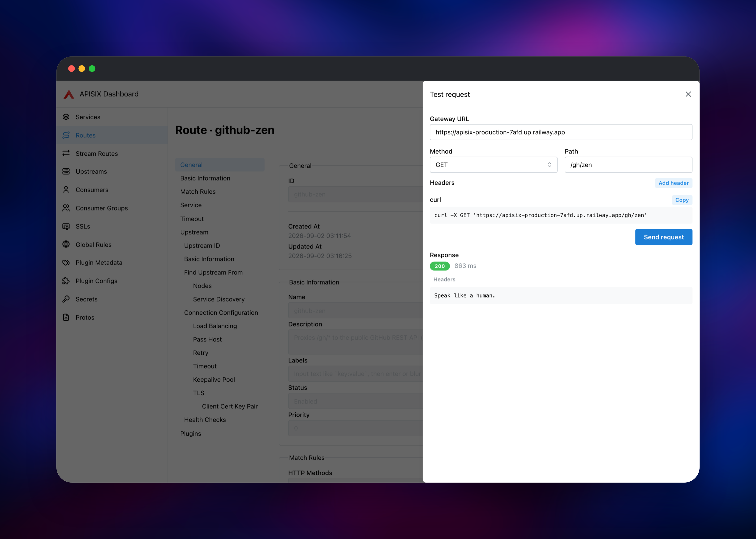756x539 pixels.
Task: Add a new request header
Action: pos(673,183)
